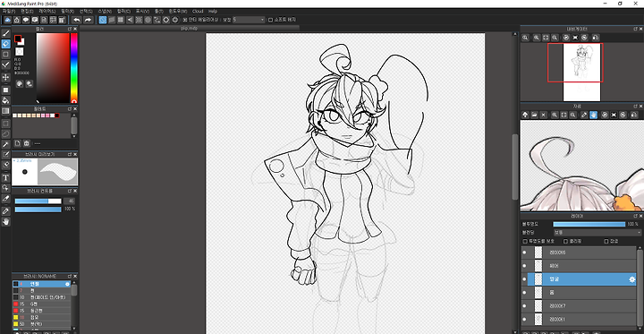Open the 파일(F) menu
Viewport: 644px width, 334px height.
[8, 11]
